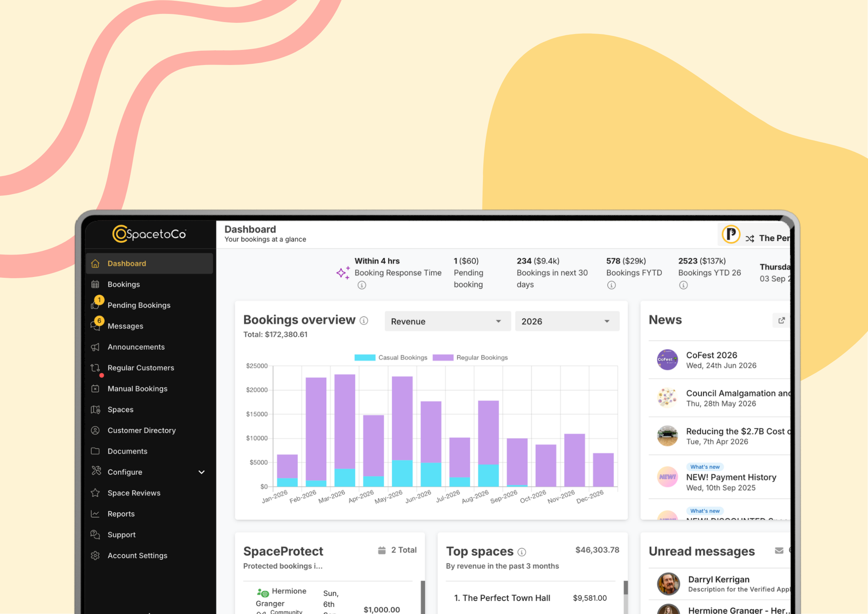Navigate to Pending Bookings
This screenshot has height=614, width=868.
tap(150, 305)
